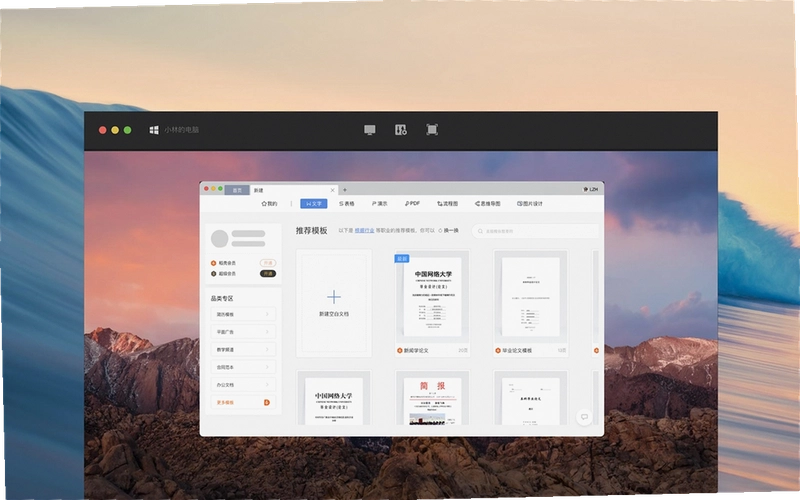Click the blue underlined industry link

[364, 231]
